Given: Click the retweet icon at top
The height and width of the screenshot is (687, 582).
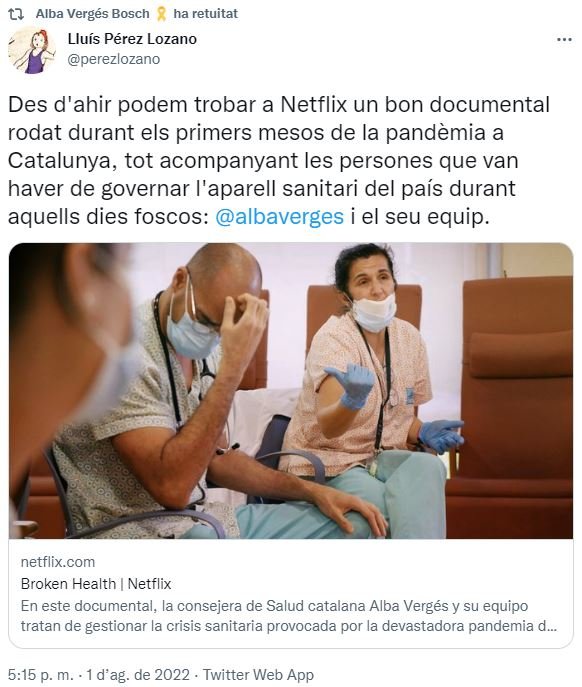Looking at the screenshot, I should tap(16, 14).
